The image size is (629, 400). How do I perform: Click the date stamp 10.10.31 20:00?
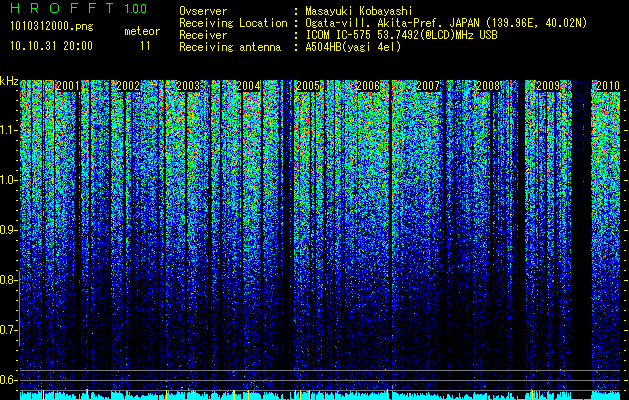point(51,46)
